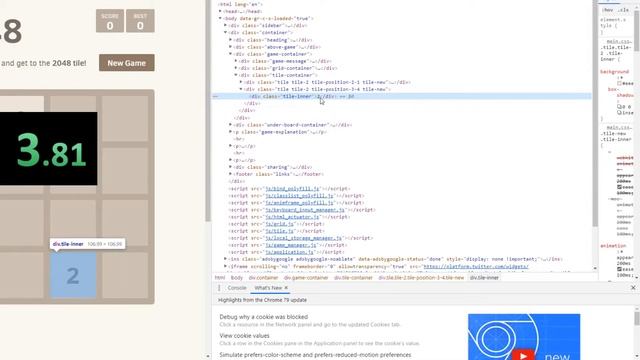
Task: Close the What's New tab with its X
Action: pyautogui.click(x=286, y=288)
